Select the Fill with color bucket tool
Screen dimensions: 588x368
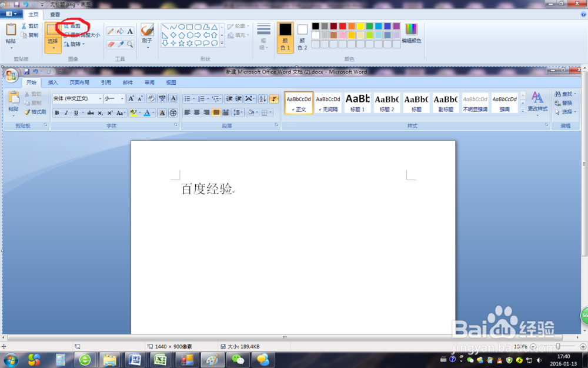pyautogui.click(x=121, y=31)
